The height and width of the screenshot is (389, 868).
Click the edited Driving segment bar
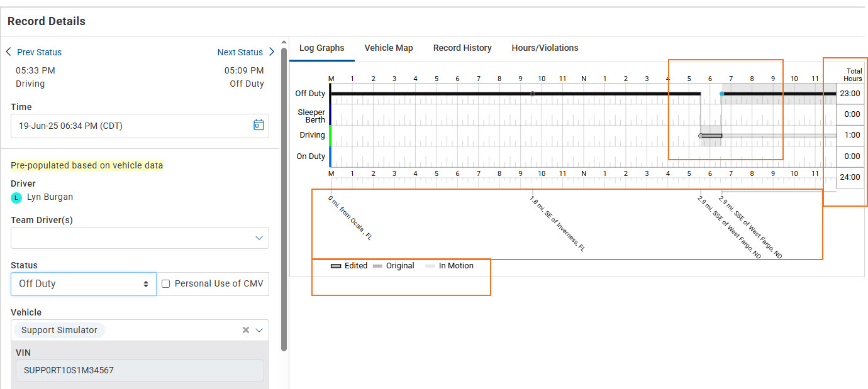pos(712,136)
